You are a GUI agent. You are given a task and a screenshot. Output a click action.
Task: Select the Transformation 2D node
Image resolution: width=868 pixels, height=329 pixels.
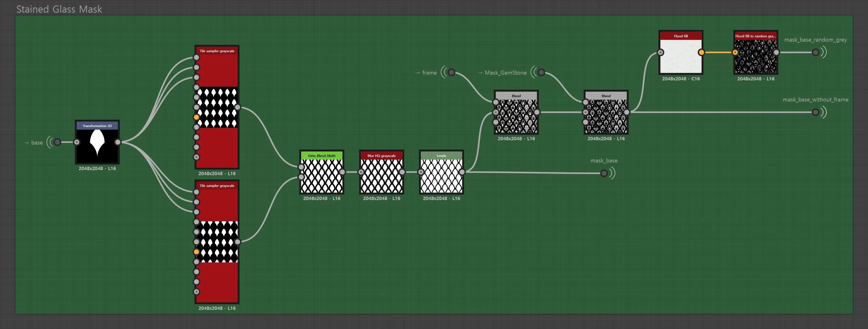tap(97, 142)
